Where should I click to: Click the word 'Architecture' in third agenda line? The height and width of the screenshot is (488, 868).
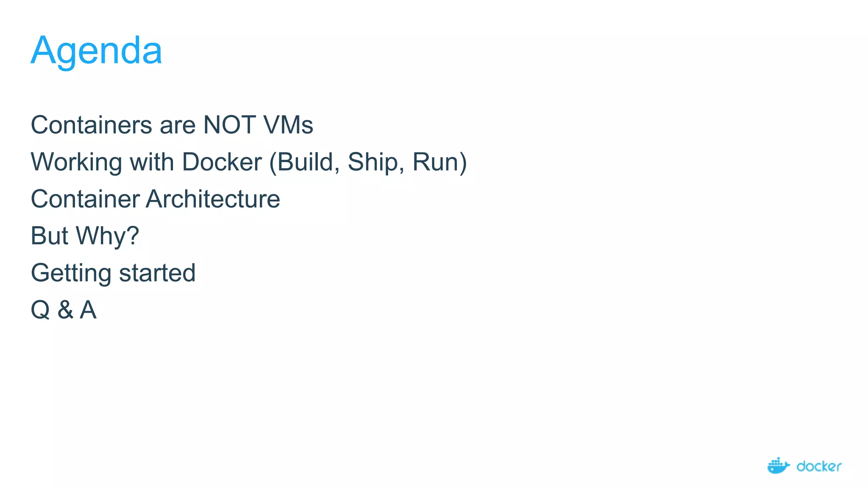pos(213,199)
